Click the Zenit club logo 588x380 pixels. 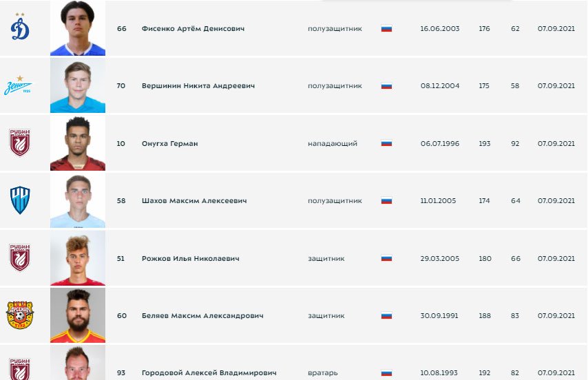[x=18, y=85]
